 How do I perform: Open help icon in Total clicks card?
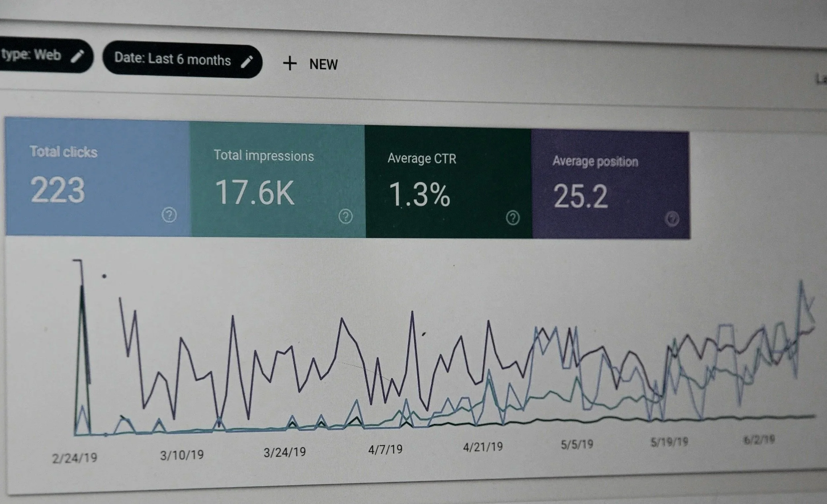point(169,215)
